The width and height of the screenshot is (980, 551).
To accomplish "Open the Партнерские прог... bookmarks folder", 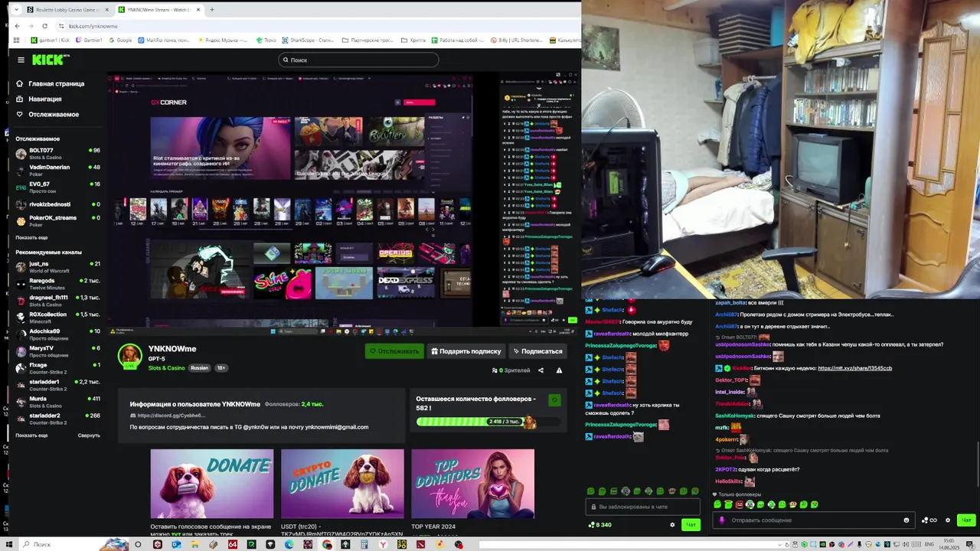I will (x=367, y=40).
